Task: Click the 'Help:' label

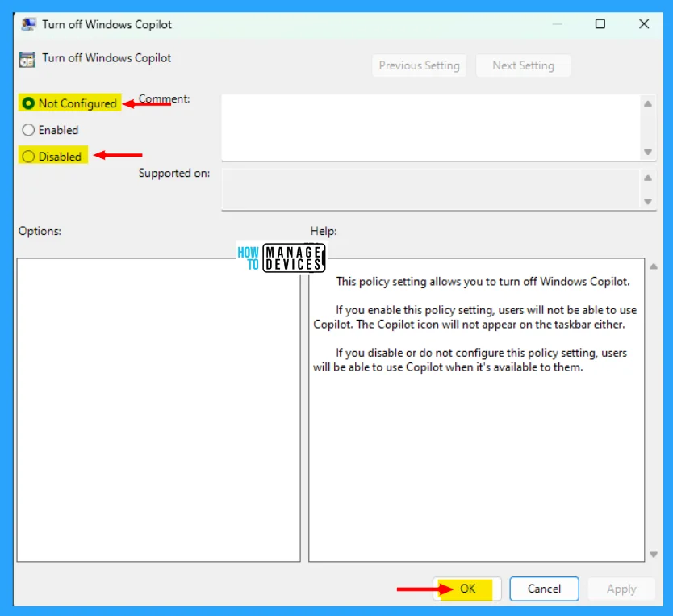Action: tap(324, 231)
